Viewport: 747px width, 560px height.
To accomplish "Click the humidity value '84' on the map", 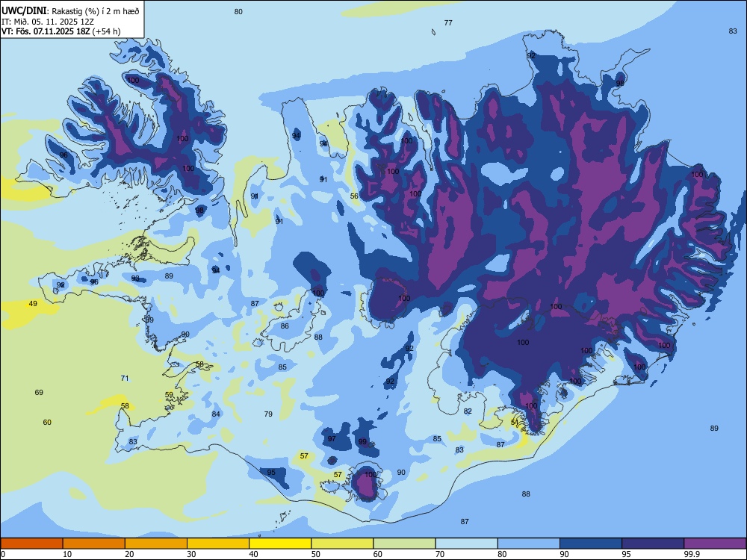I will tap(216, 414).
